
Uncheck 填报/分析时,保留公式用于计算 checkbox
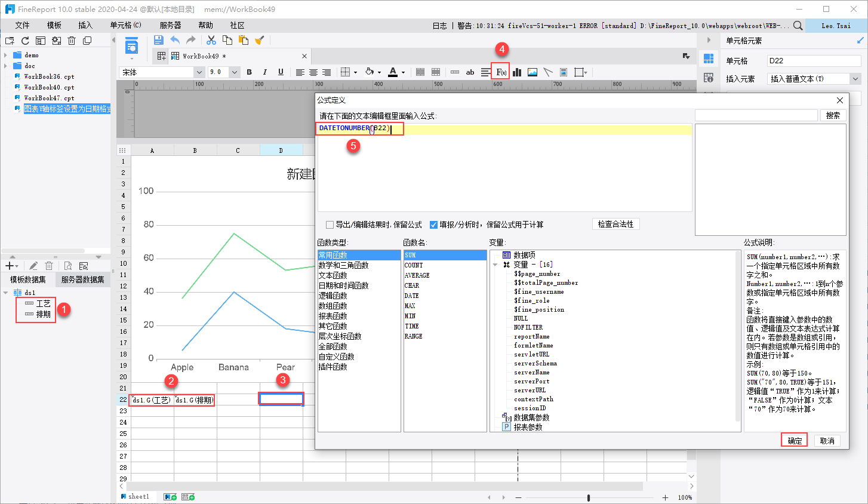coord(433,225)
